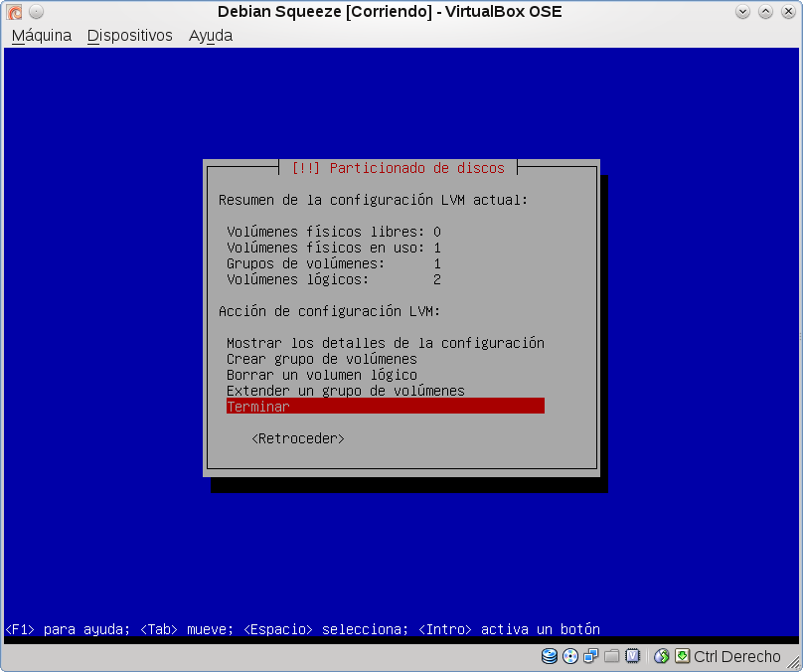Maximize the VirtualBox window

(765, 11)
